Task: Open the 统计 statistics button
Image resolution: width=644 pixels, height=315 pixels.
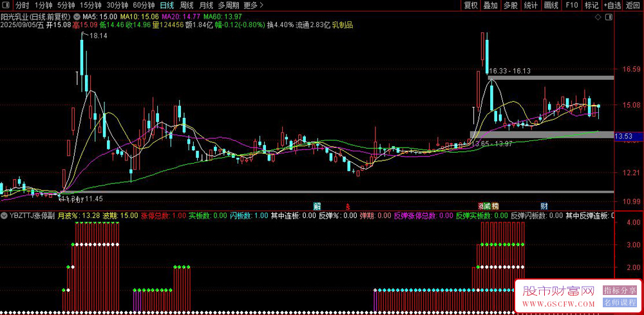Action: pyautogui.click(x=531, y=5)
